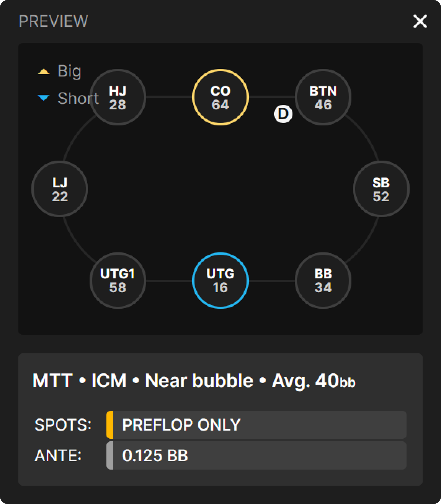The width and height of the screenshot is (441, 504).
Task: Click the 0.125 BB ante field
Action: tap(260, 455)
